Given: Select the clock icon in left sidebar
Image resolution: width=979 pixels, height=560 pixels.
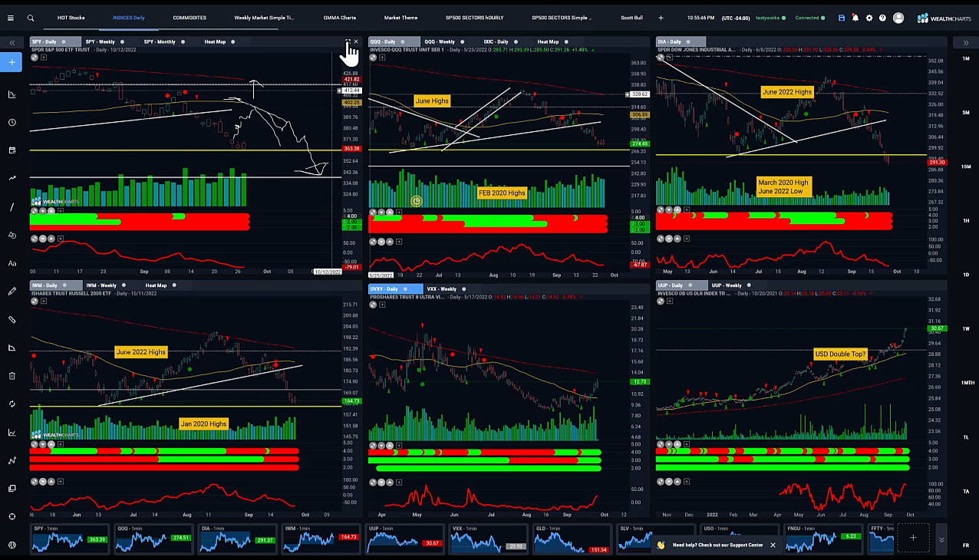Looking at the screenshot, I should [x=12, y=123].
